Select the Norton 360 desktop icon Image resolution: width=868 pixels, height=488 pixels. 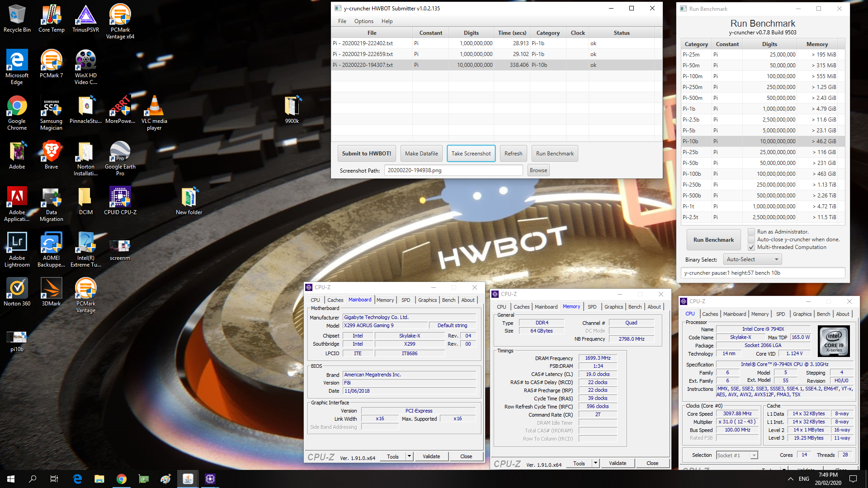tap(17, 292)
